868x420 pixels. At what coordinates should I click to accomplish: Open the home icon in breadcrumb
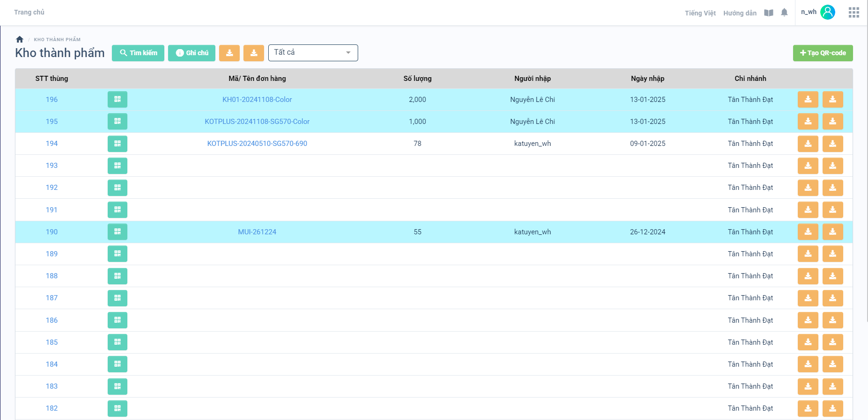click(20, 39)
